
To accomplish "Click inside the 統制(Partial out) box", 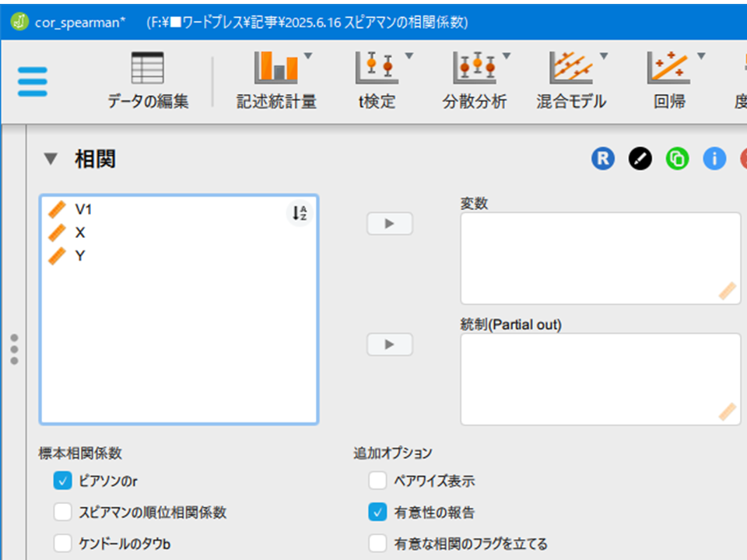I will [x=600, y=379].
